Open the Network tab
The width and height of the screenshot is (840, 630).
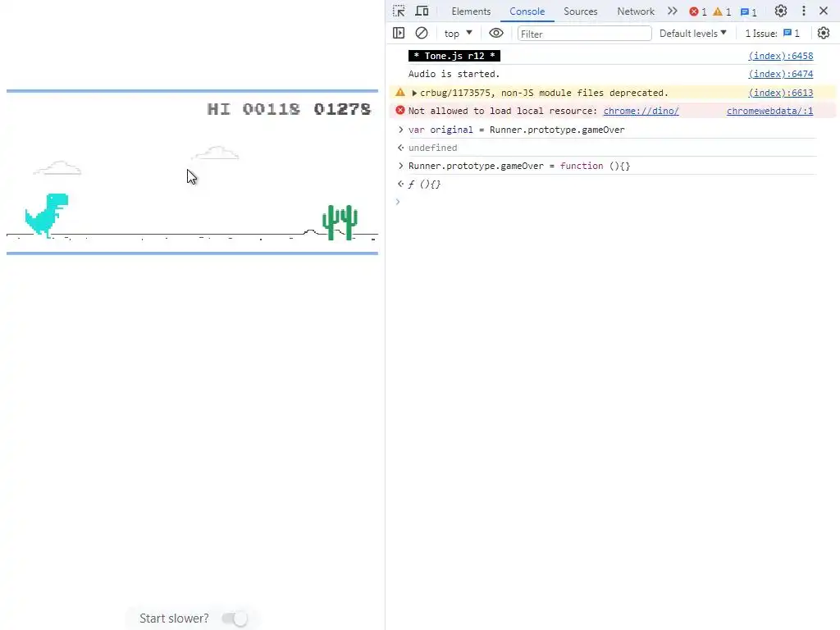(636, 11)
